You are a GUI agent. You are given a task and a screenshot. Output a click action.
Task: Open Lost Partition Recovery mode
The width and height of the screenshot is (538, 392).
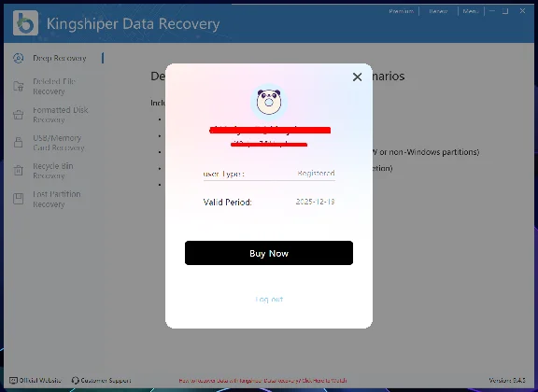pos(57,199)
